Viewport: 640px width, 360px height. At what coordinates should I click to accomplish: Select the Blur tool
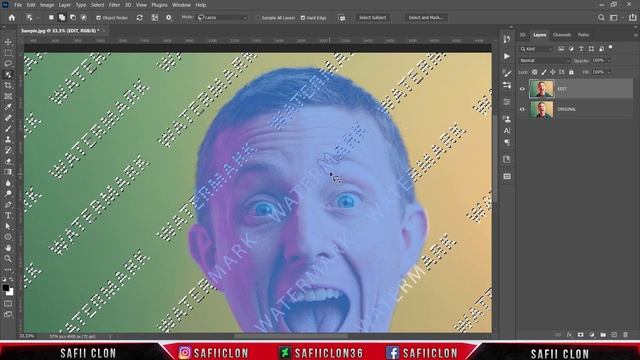coord(8,183)
